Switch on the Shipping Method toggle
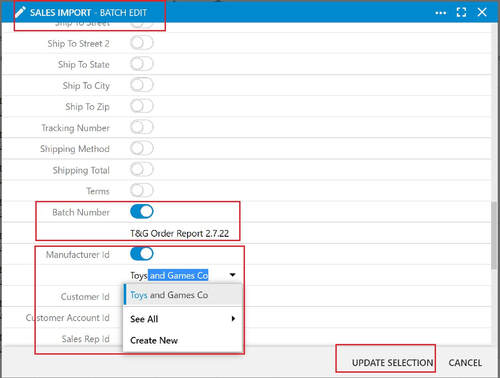 coord(142,148)
